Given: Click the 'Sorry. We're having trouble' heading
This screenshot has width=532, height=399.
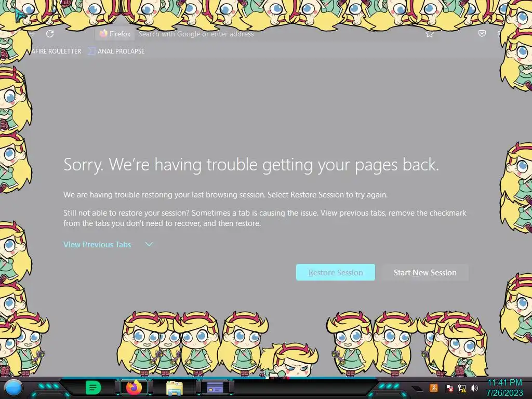Looking at the screenshot, I should tap(251, 165).
